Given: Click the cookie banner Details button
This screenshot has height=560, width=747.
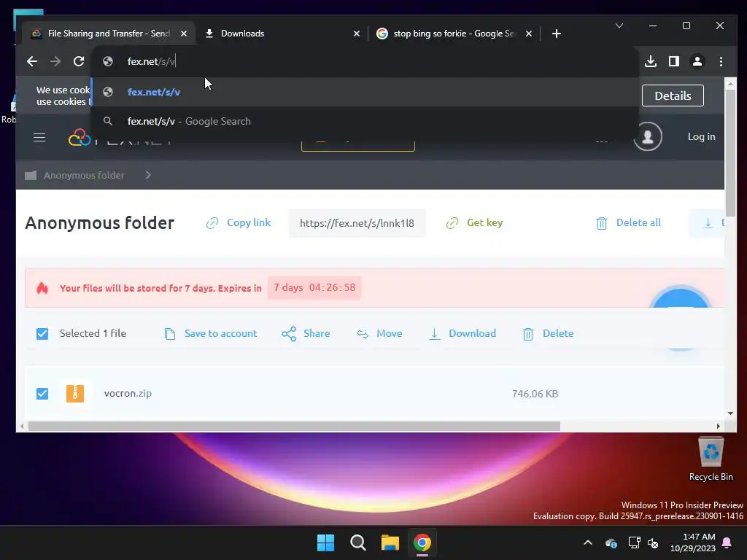Looking at the screenshot, I should 673,96.
